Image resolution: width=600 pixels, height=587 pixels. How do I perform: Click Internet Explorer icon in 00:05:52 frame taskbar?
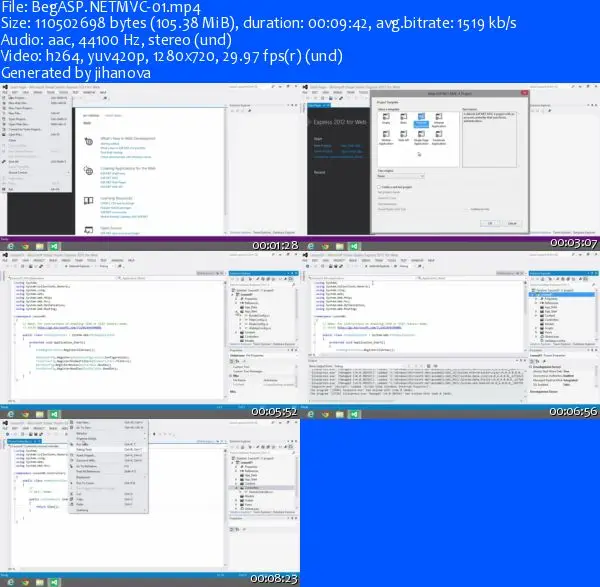pyautogui.click(x=11, y=414)
